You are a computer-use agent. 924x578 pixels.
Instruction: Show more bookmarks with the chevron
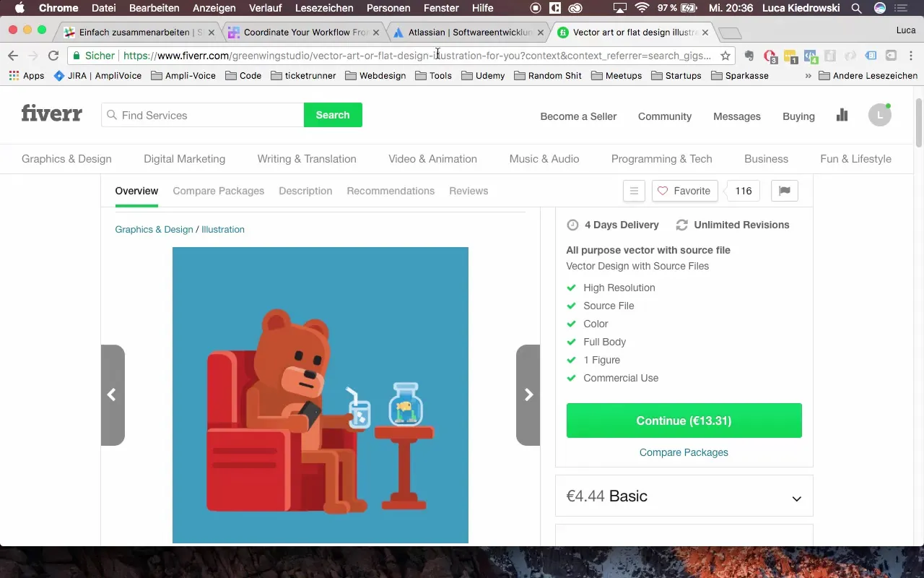[808, 75]
